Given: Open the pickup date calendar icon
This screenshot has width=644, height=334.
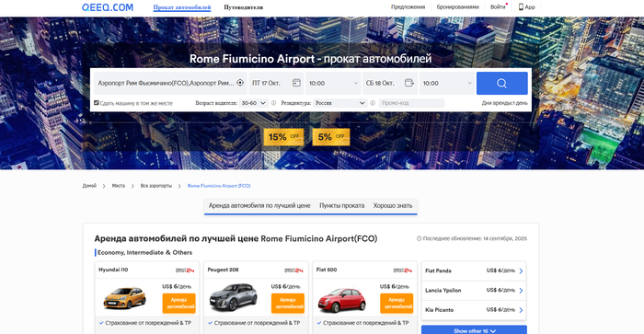Looking at the screenshot, I should 296,83.
